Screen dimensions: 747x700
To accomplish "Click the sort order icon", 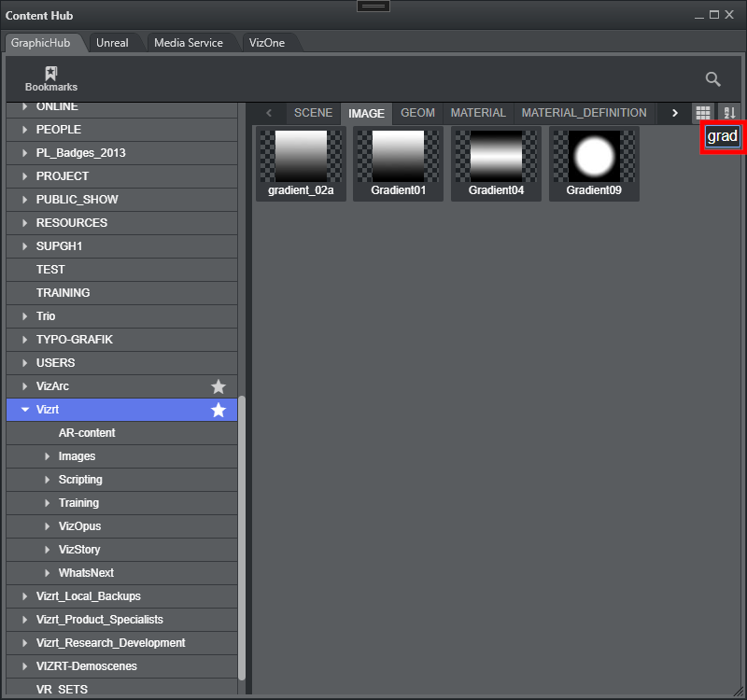I will tap(728, 113).
